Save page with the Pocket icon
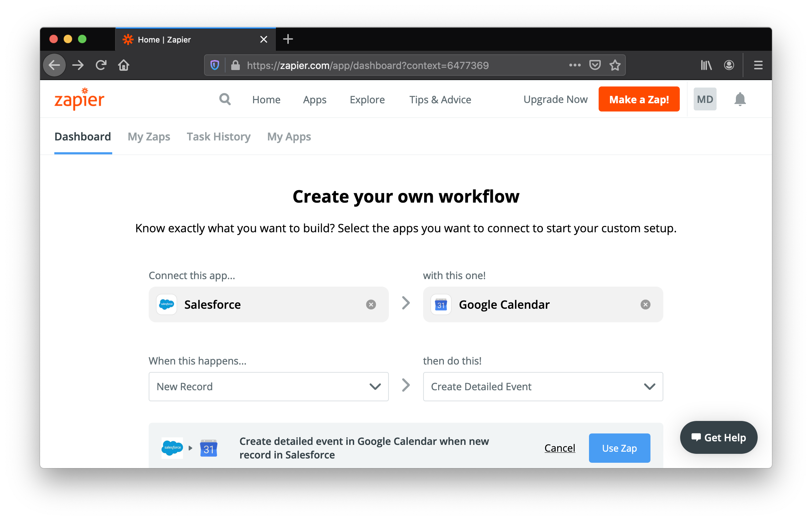 595,65
